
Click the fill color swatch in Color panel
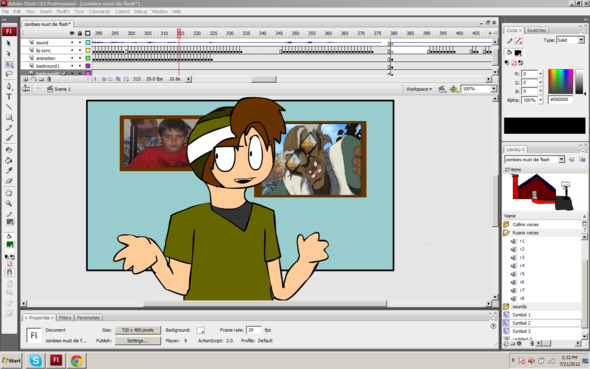(x=518, y=53)
